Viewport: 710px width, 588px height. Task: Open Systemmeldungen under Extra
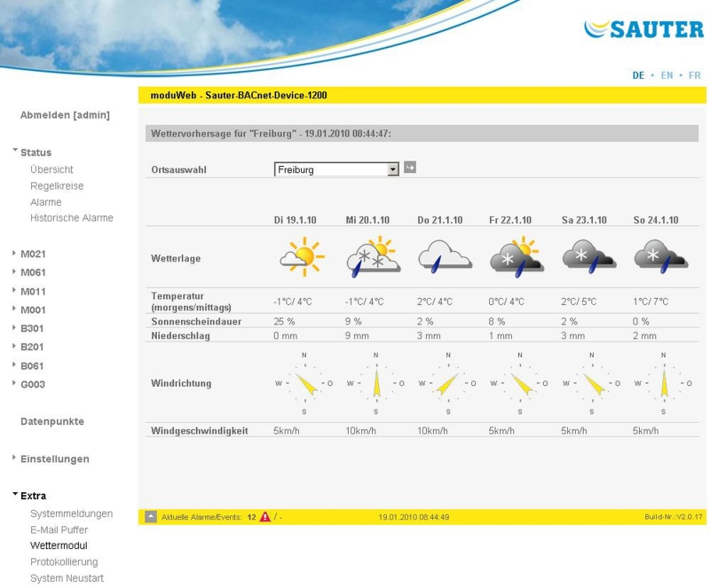coord(72,514)
